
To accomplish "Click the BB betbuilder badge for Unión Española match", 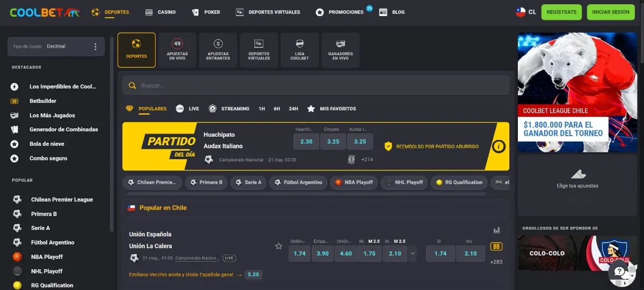I will click(x=496, y=247).
